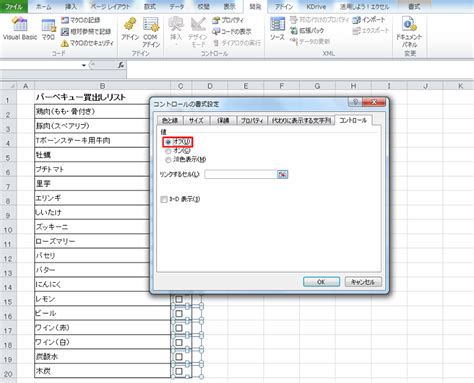The height and width of the screenshot is (383, 474).
Task: Close the コントロールの書式設定 dialog
Action: pos(374,102)
